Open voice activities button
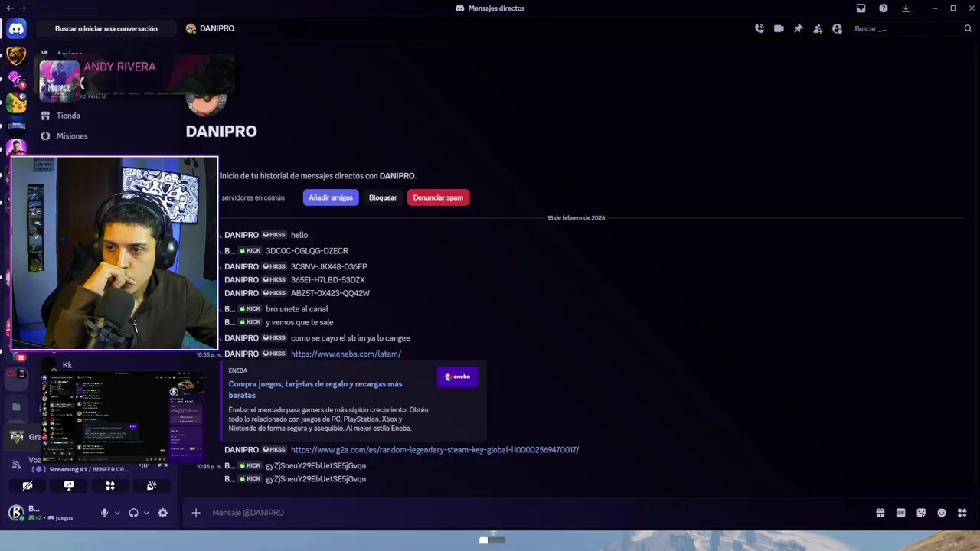 pos(110,485)
